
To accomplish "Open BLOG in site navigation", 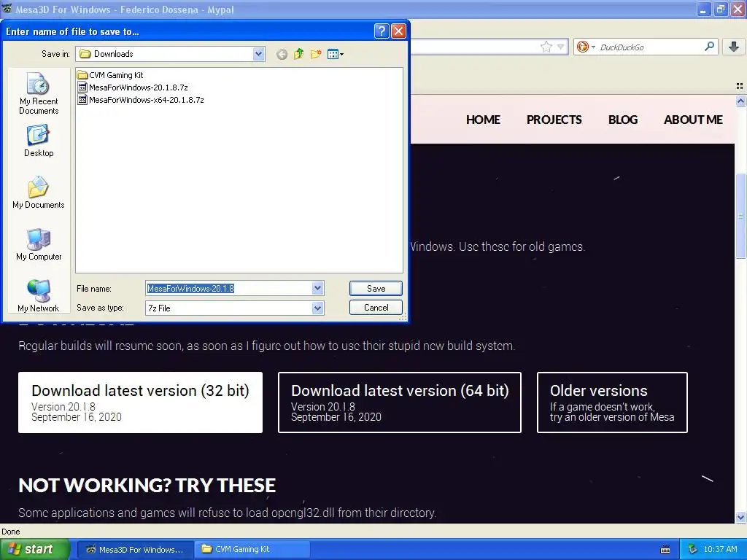I will pyautogui.click(x=623, y=120).
